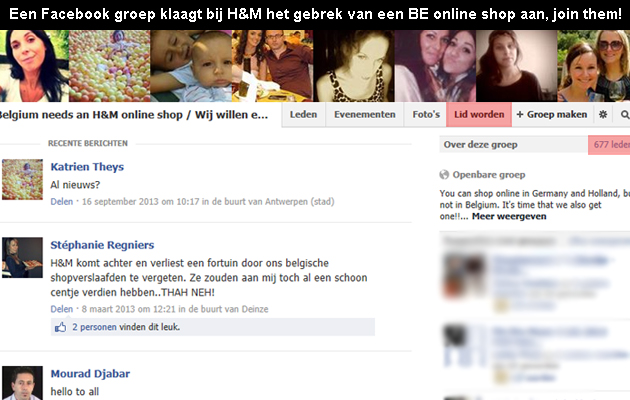Open Mourad Djabar's profile photo

coord(22,383)
